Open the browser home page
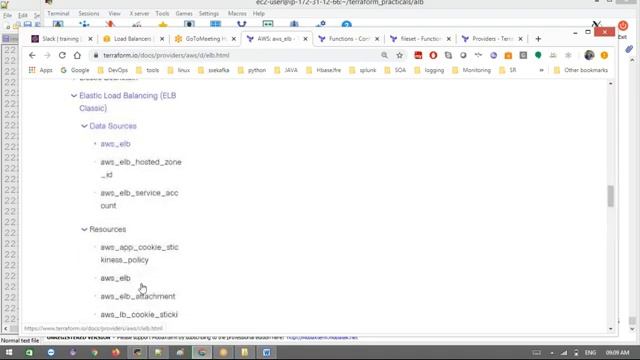This screenshot has height=360, width=640. click(77, 55)
